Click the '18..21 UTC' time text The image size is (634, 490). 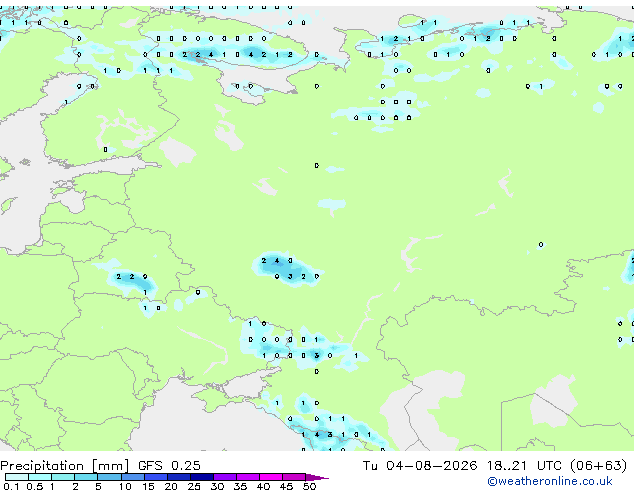(524, 466)
